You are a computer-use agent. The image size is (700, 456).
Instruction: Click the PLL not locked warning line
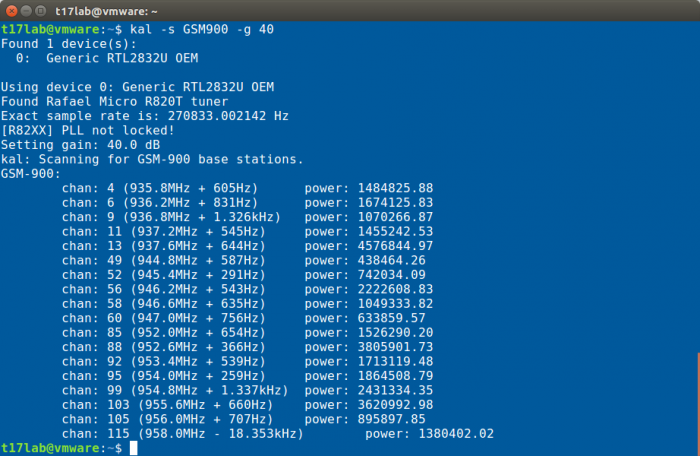(88, 130)
